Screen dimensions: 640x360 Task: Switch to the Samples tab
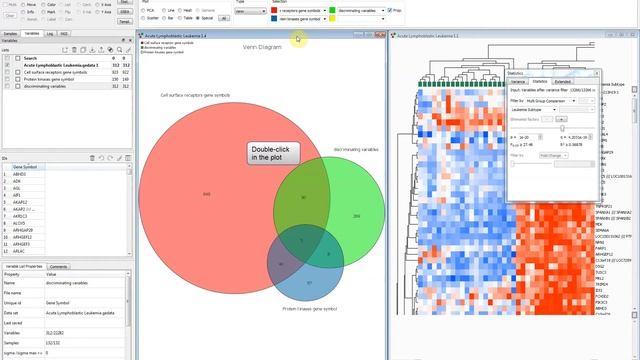(10, 34)
